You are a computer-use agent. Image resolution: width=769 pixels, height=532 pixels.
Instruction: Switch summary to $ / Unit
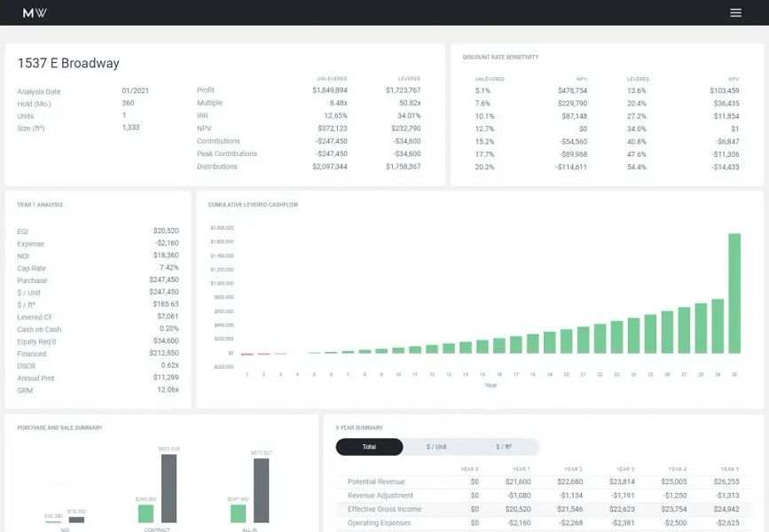coord(436,447)
